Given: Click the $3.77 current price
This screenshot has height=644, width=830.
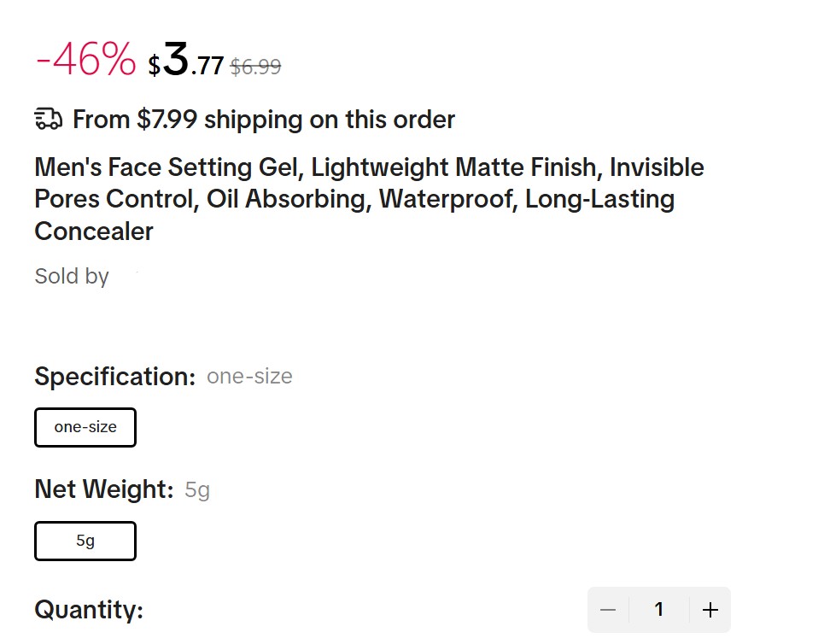Looking at the screenshot, I should coord(186,62).
